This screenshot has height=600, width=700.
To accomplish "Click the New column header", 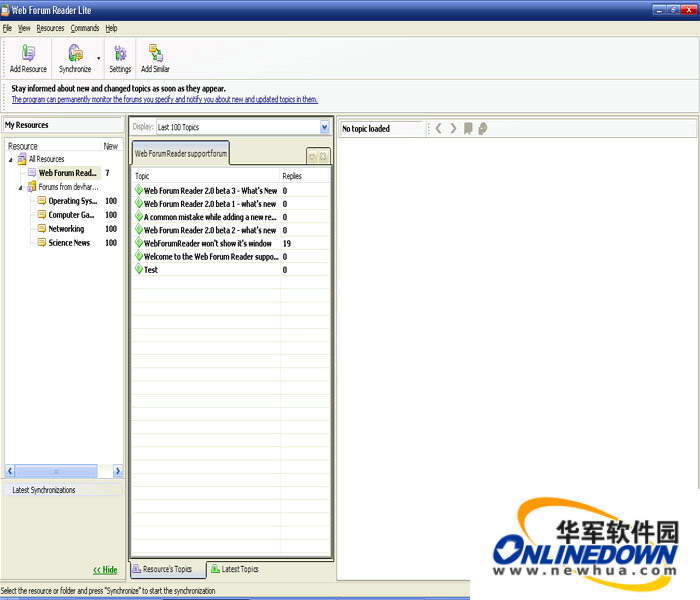I will (x=111, y=146).
